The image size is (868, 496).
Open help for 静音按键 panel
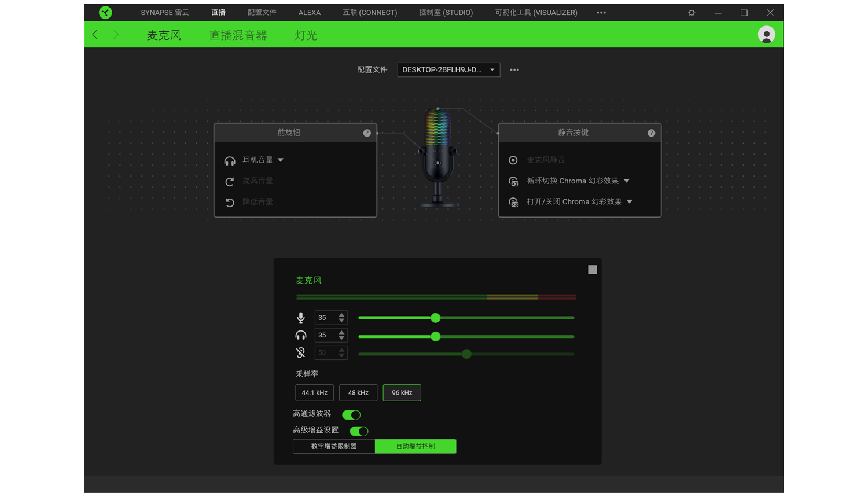[651, 133]
